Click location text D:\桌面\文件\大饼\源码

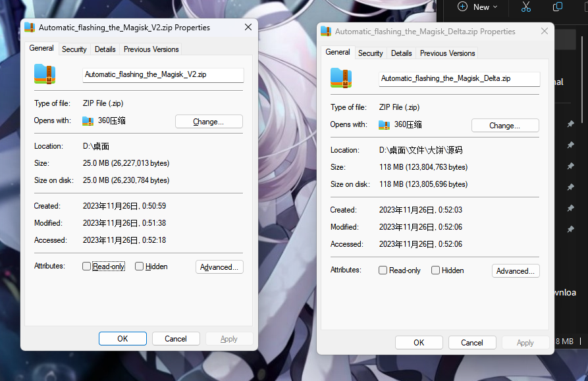click(421, 150)
